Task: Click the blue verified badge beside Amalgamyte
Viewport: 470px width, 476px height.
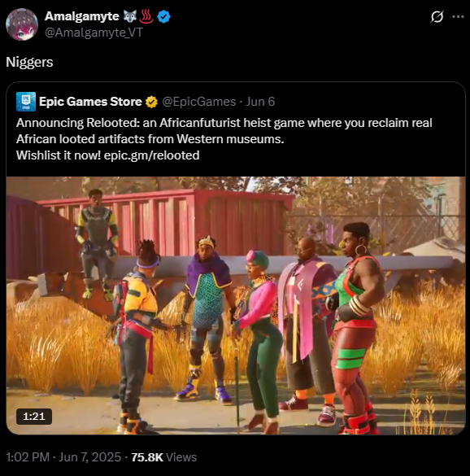Action: (163, 16)
